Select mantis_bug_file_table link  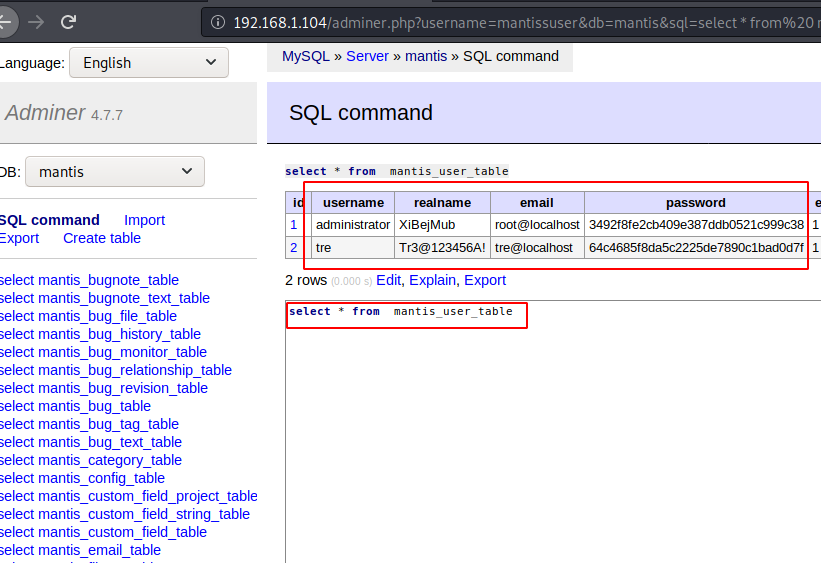point(107,316)
